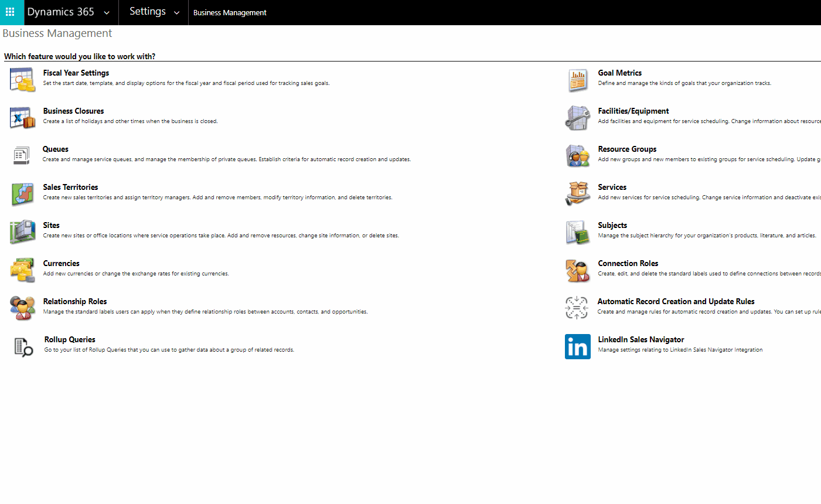
Task: Click the Rollup Queries magnifier icon
Action: point(23,347)
